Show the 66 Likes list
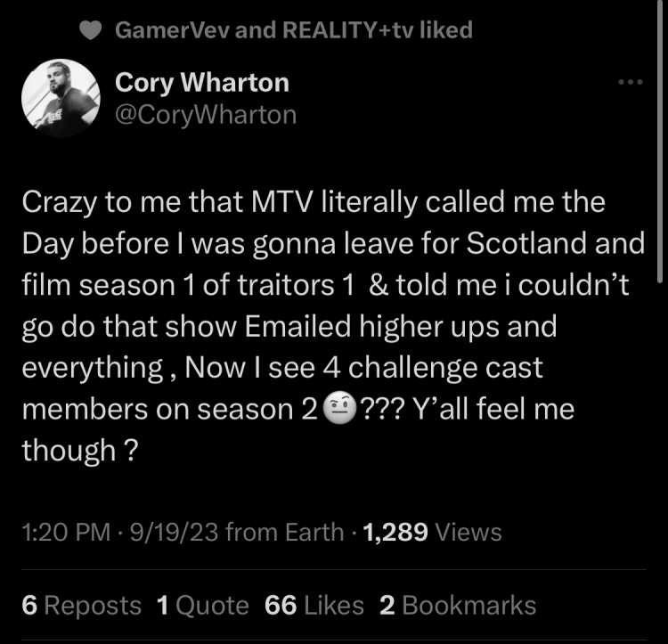Viewport: 668px width, 644px height. pyautogui.click(x=314, y=605)
